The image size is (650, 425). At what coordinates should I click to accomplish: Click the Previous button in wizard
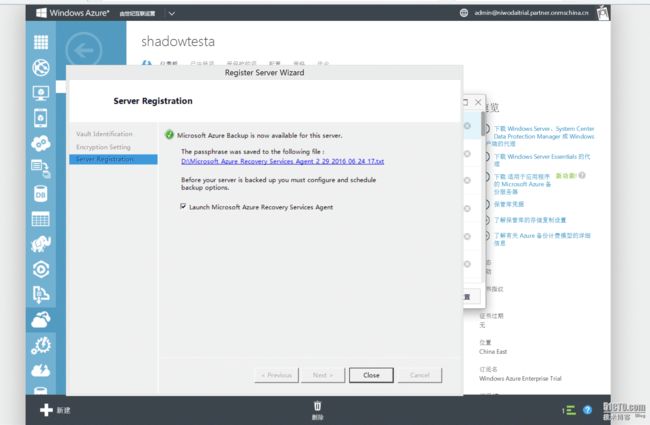276,375
